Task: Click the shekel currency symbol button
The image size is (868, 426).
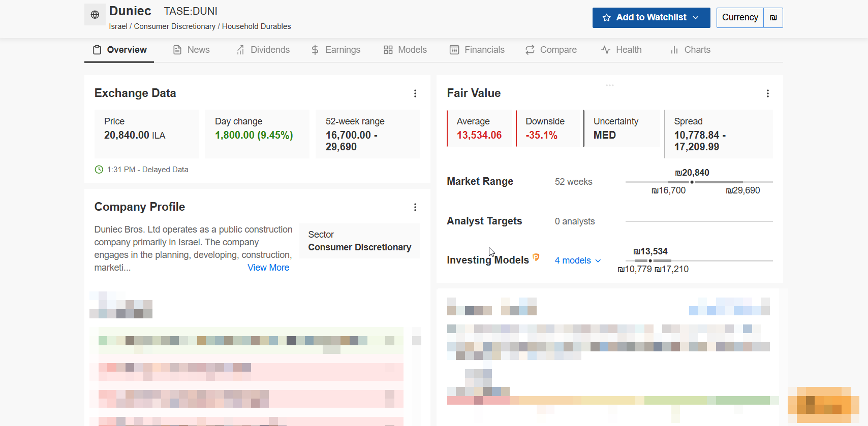Action: [773, 18]
